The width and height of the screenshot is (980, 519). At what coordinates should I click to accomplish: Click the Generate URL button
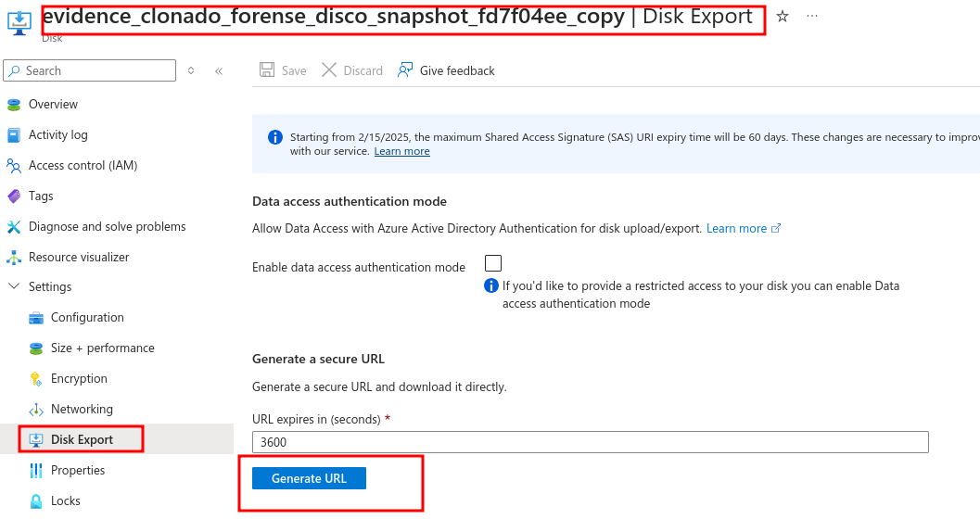click(x=309, y=478)
